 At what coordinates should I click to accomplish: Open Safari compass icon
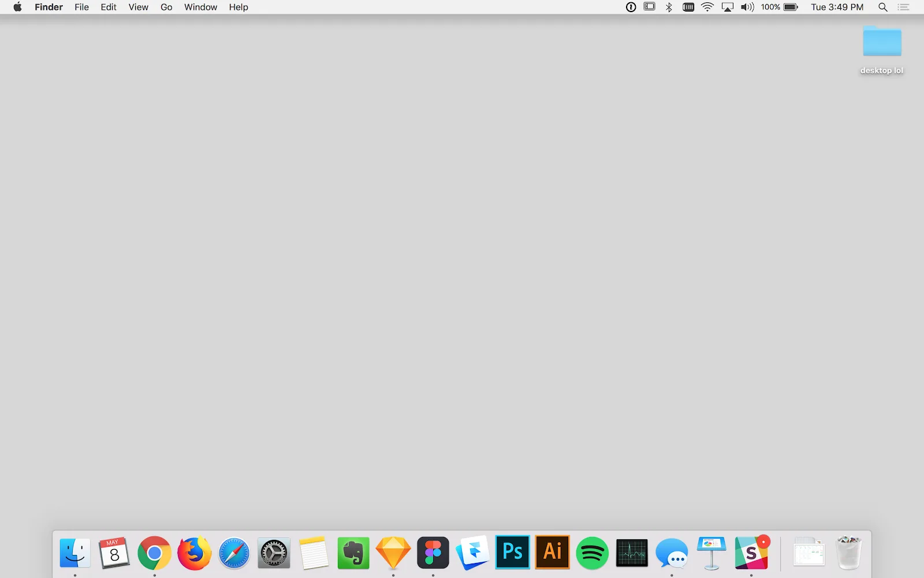coord(234,553)
